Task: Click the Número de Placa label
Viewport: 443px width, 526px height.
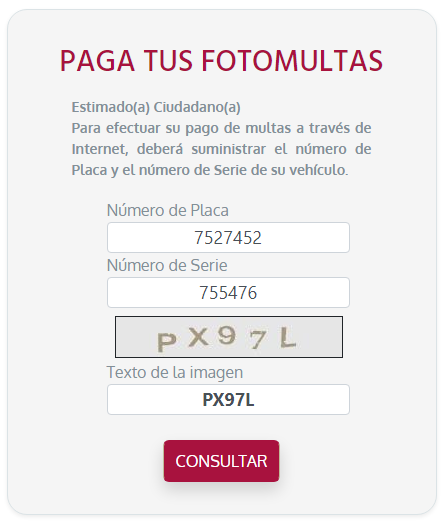Action: (x=168, y=210)
